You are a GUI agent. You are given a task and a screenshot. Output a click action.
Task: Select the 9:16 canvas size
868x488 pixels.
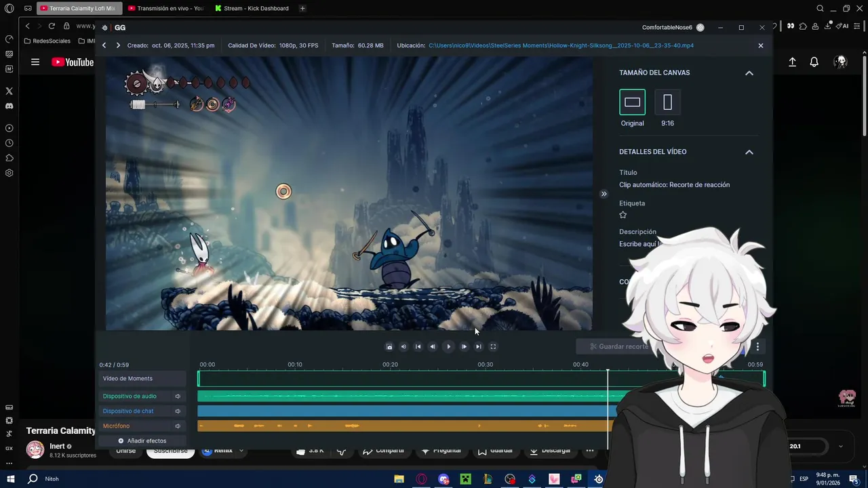667,102
